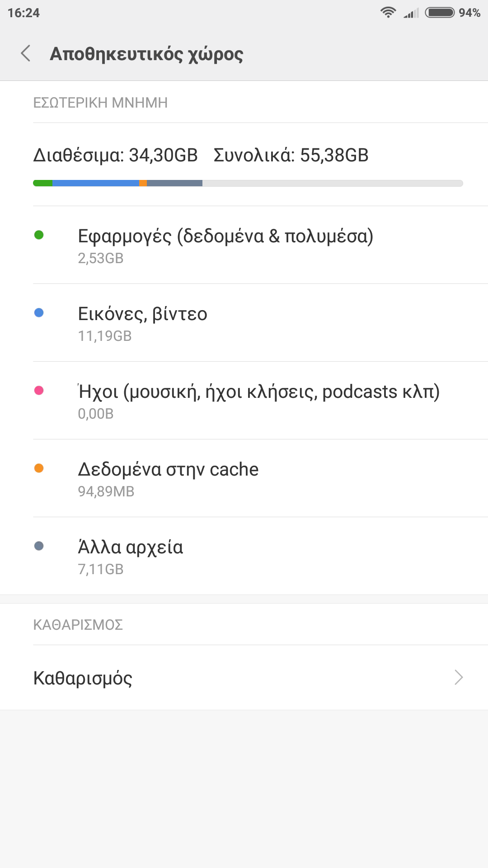Click the gray-blue segment of storage bar
488x868 pixels.
pos(174,183)
